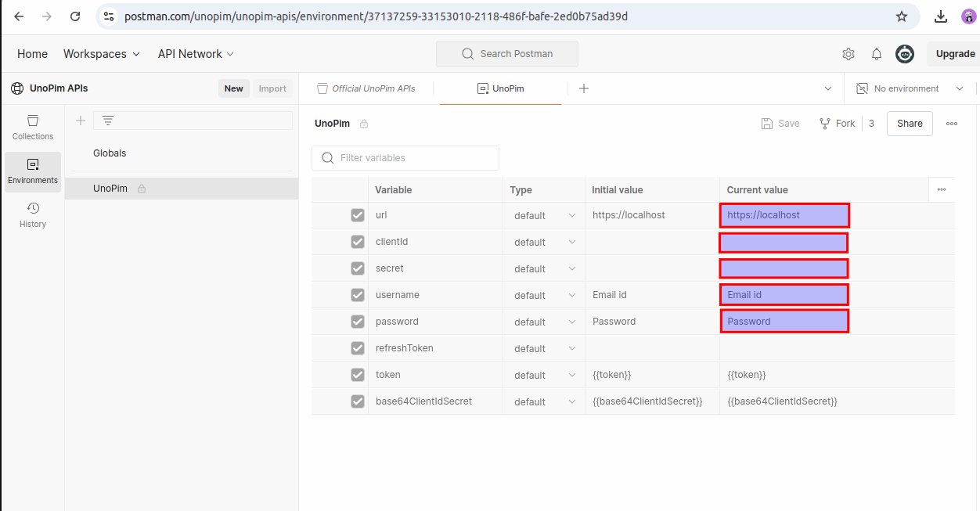Open Collections in the sidebar

[33, 128]
